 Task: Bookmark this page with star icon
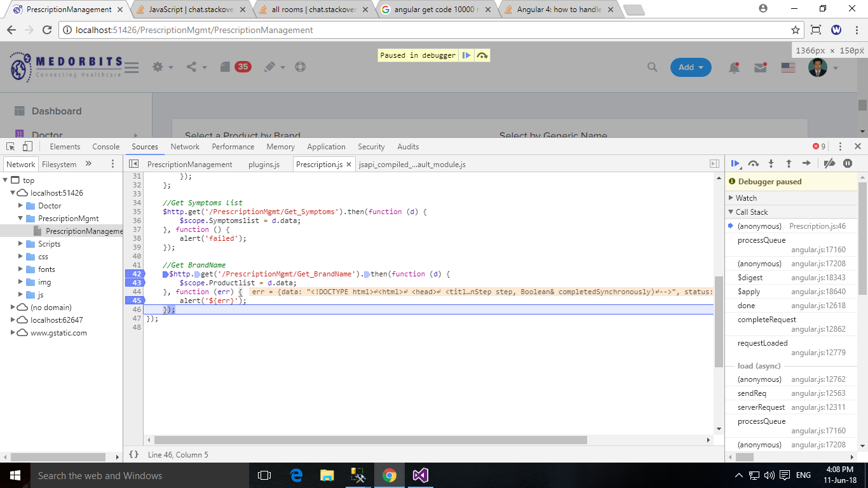click(x=795, y=30)
